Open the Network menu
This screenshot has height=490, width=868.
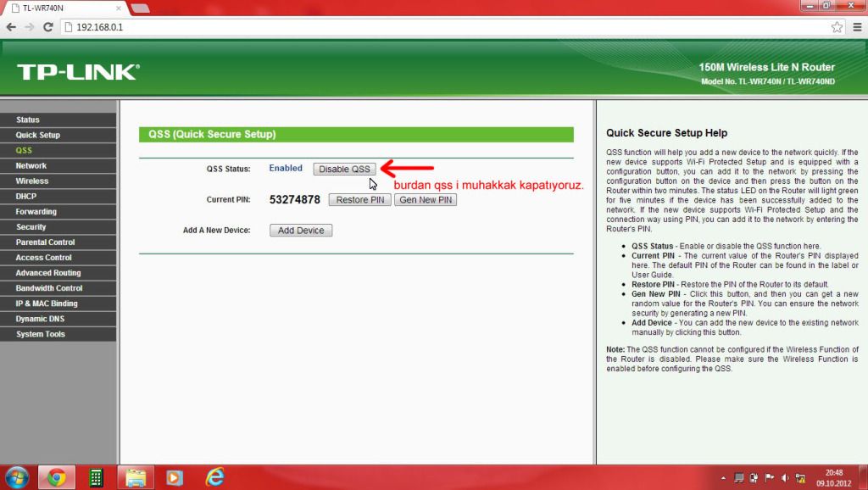58,165
